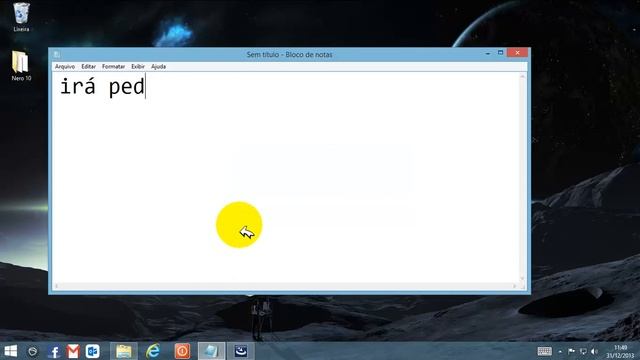The image size is (640, 360).
Task: Open the taskbar clock and date
Action: coord(620,351)
